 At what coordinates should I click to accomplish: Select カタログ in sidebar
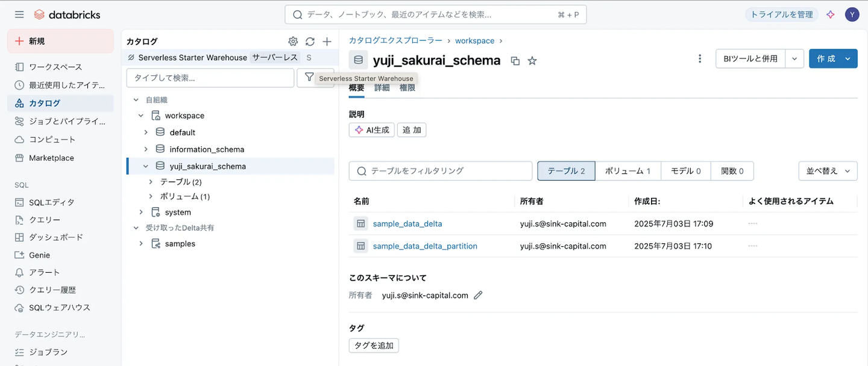[x=60, y=103]
